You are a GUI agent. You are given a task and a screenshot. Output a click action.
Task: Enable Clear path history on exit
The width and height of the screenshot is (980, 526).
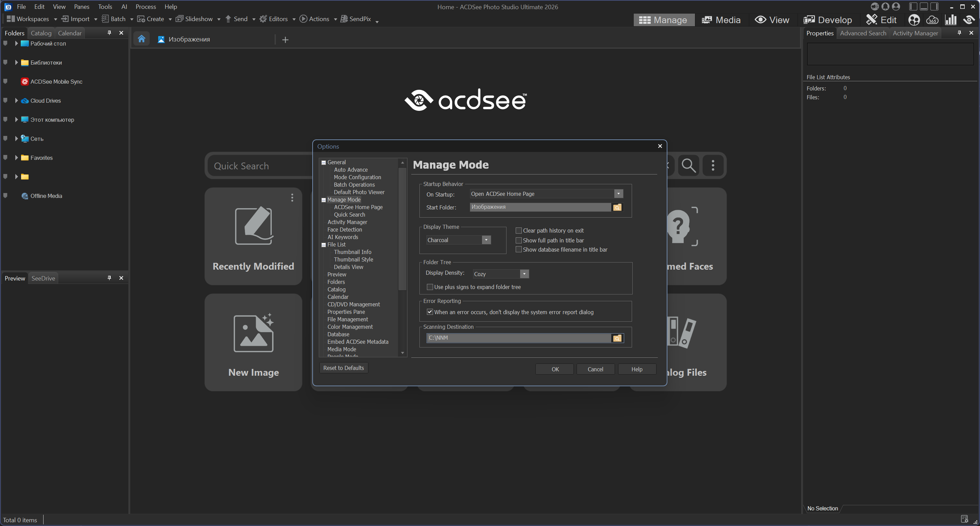point(518,231)
